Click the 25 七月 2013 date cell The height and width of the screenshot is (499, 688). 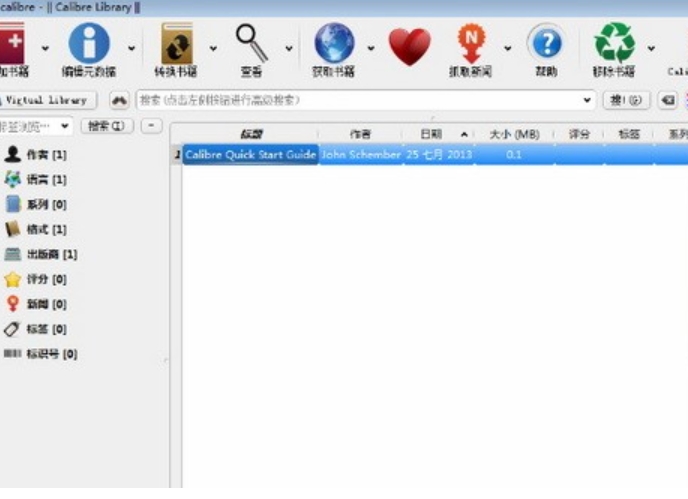(x=439, y=154)
